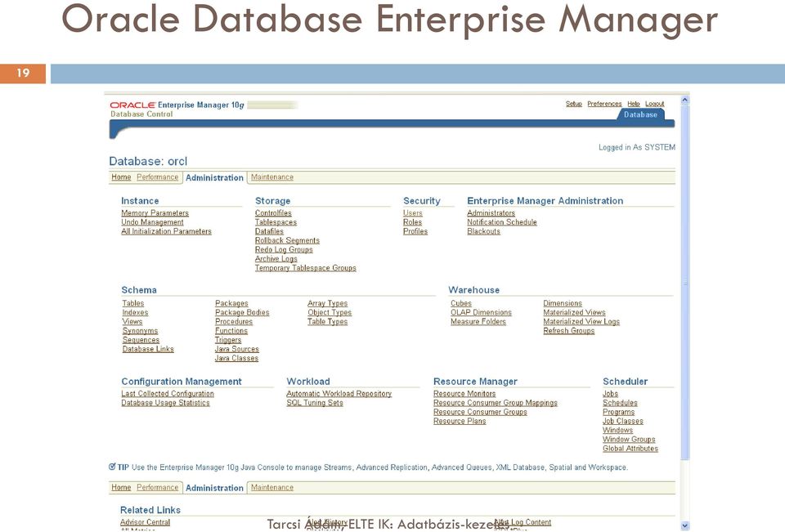Open Java Sources link

click(237, 349)
